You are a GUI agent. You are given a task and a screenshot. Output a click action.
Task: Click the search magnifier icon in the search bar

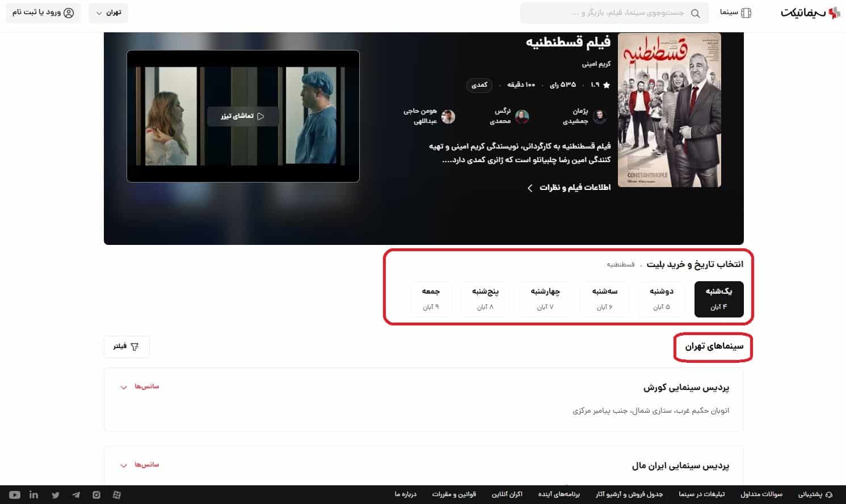point(695,12)
